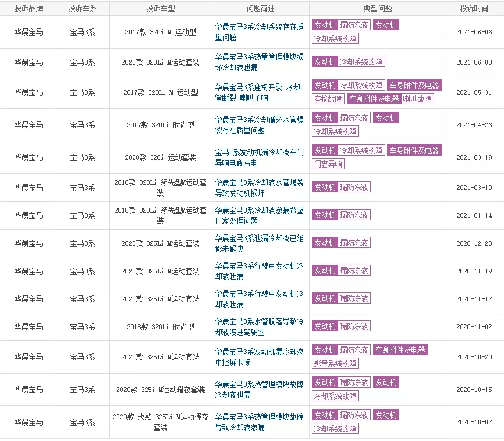
Task: Click the 座椅故障 issue tag
Action: [328, 99]
